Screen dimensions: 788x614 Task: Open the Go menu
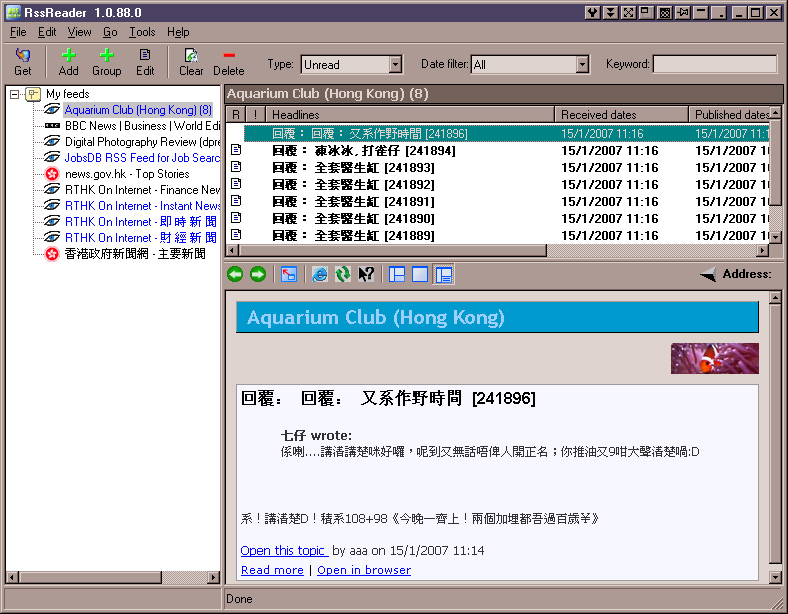point(110,32)
